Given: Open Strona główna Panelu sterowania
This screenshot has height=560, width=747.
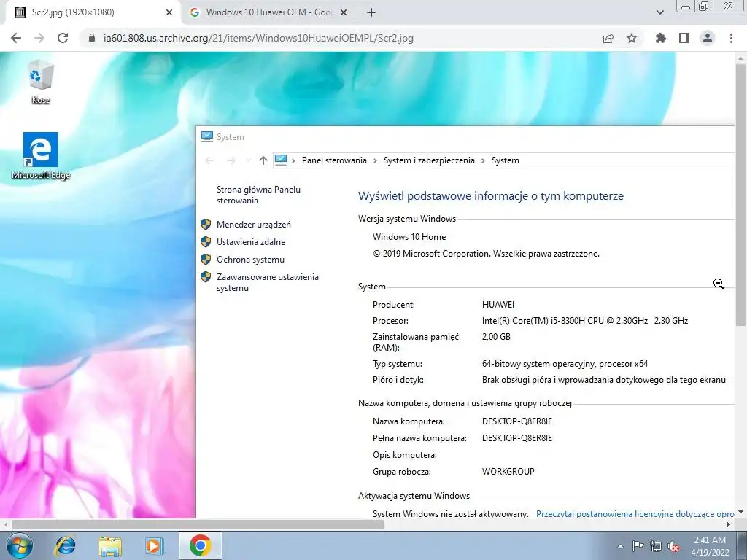Looking at the screenshot, I should pyautogui.click(x=258, y=195).
